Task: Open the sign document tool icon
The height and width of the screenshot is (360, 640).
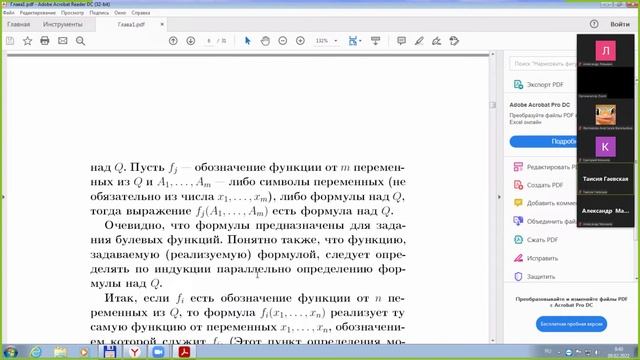Action: pyautogui.click(x=436, y=41)
